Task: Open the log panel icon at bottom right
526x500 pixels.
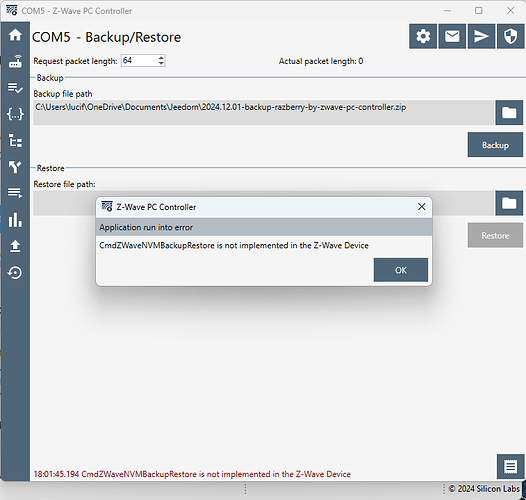Action: click(x=510, y=466)
